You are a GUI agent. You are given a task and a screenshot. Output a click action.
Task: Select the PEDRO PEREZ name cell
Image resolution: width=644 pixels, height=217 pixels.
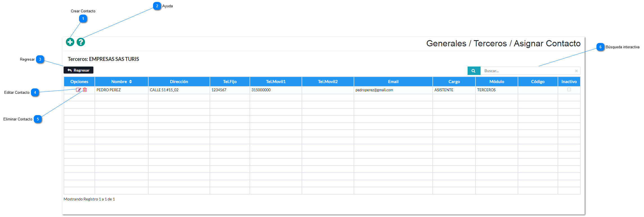[x=122, y=90]
